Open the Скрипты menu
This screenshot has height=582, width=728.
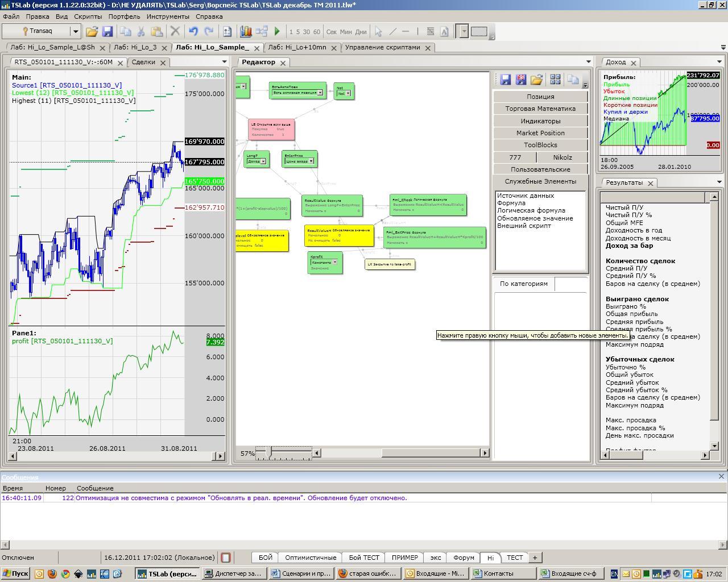coord(88,16)
